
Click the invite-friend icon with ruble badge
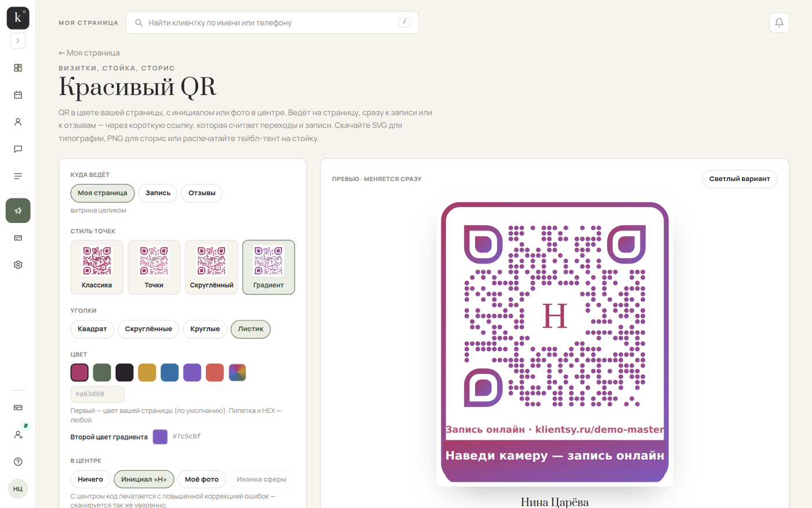(x=18, y=434)
